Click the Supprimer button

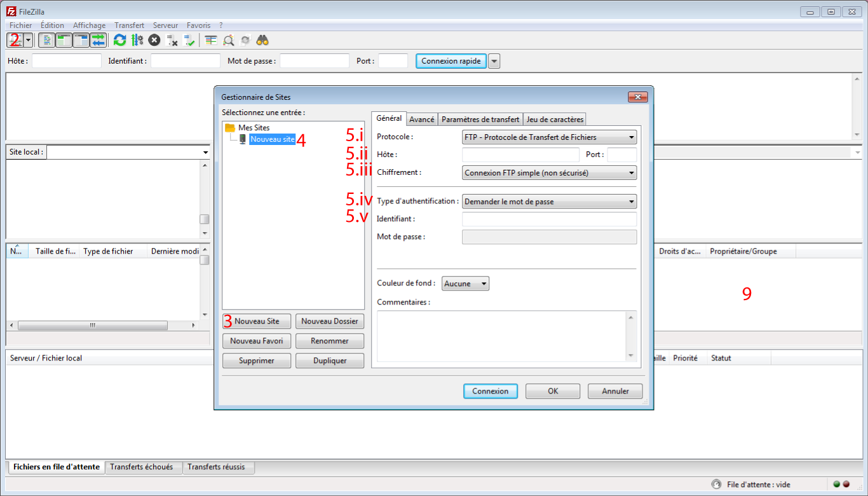coord(257,361)
